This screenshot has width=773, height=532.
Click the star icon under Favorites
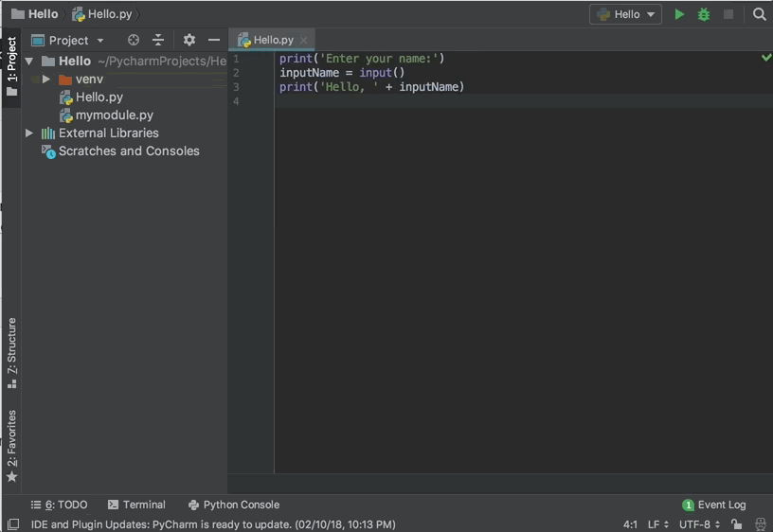pyautogui.click(x=11, y=477)
